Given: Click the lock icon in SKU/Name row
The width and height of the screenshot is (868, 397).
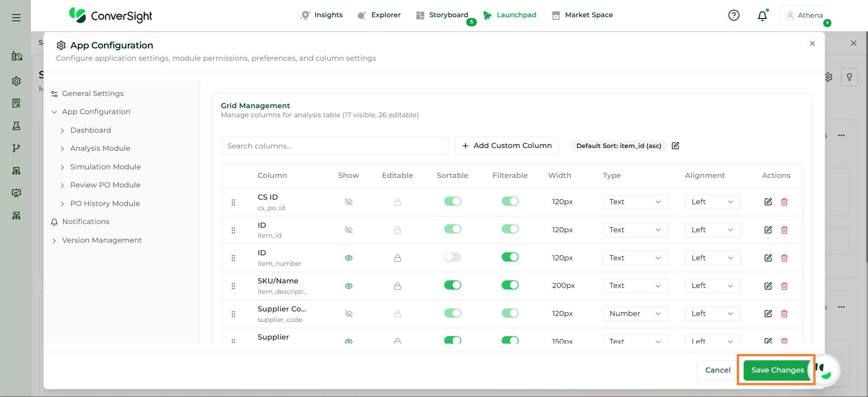Looking at the screenshot, I should (x=397, y=286).
